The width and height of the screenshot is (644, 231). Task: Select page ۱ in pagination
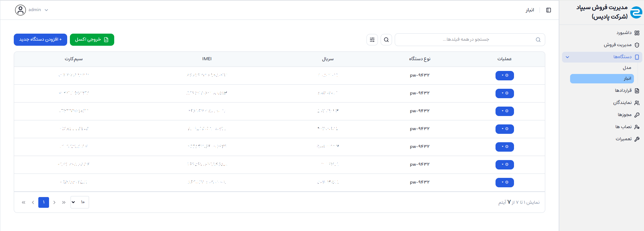tap(44, 202)
